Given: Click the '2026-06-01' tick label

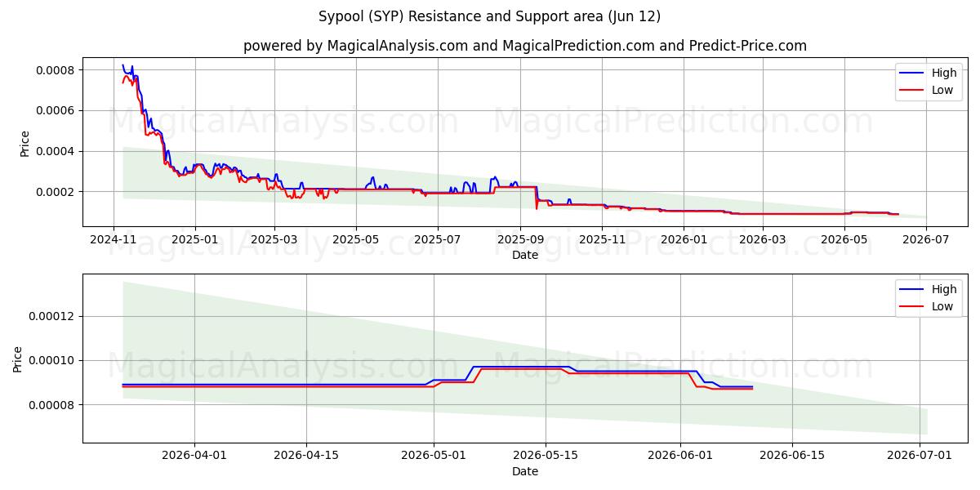Looking at the screenshot, I should pos(680,457).
